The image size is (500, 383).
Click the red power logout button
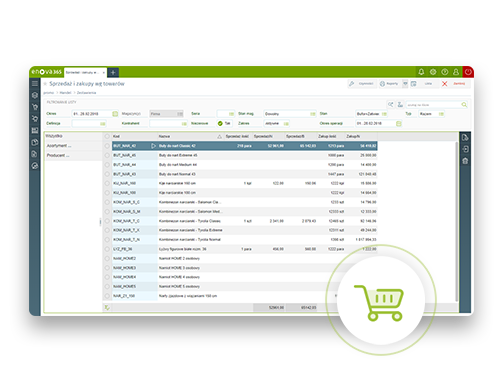tap(468, 72)
